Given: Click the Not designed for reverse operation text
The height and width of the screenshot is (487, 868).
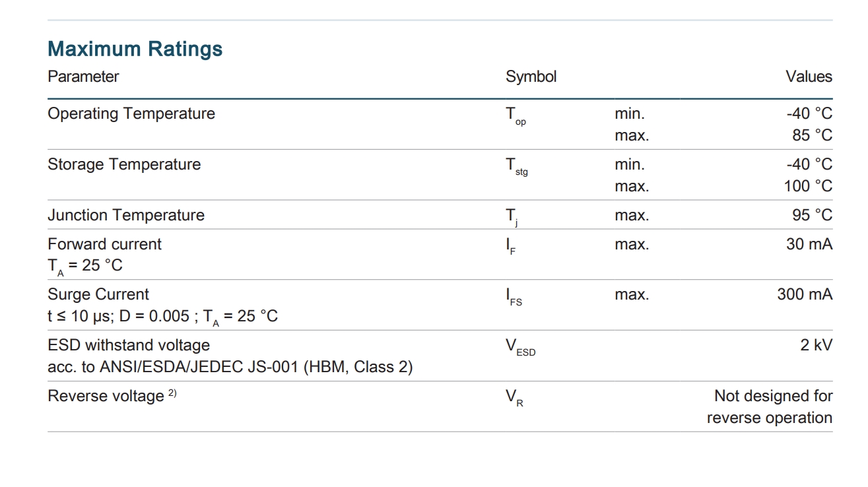Looking at the screenshot, I should pyautogui.click(x=770, y=406).
